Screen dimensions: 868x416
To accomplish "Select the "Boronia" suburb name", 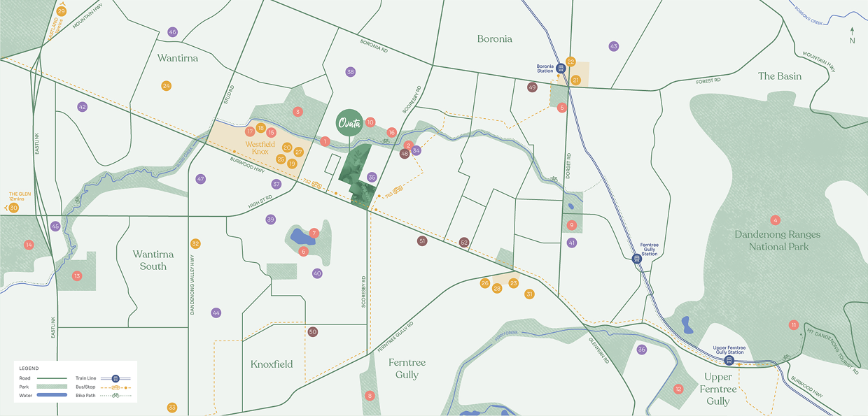I will pos(495,39).
